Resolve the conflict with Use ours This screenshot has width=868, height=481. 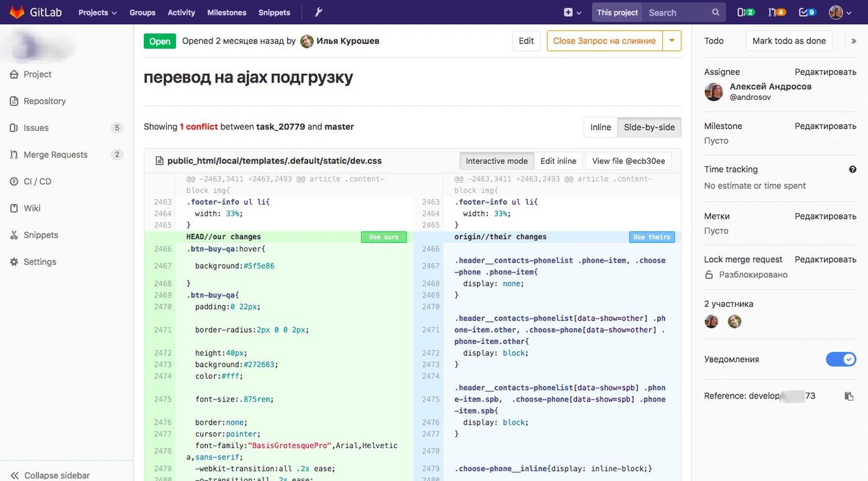384,237
